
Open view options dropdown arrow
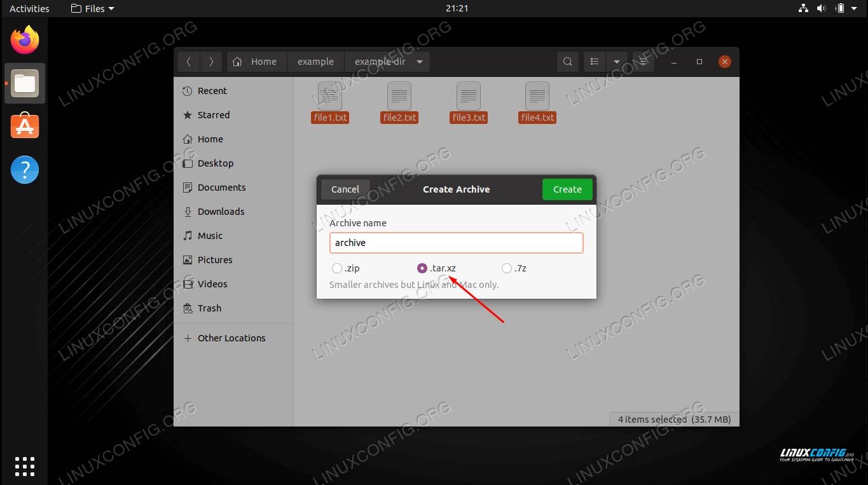click(617, 62)
